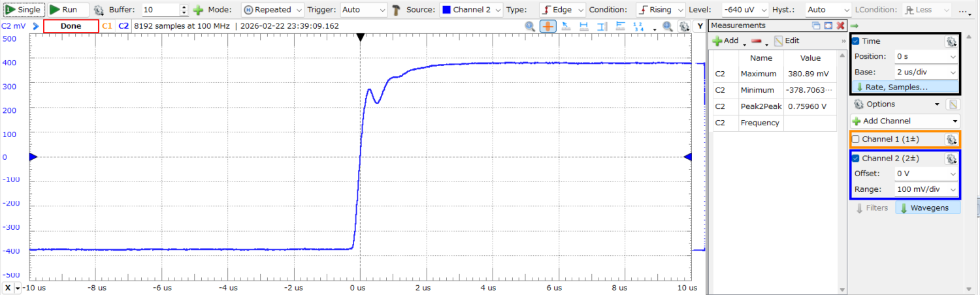Click the horizontal measure ruler icon
Viewport: 980px width, 295px height.
pyautogui.click(x=583, y=26)
